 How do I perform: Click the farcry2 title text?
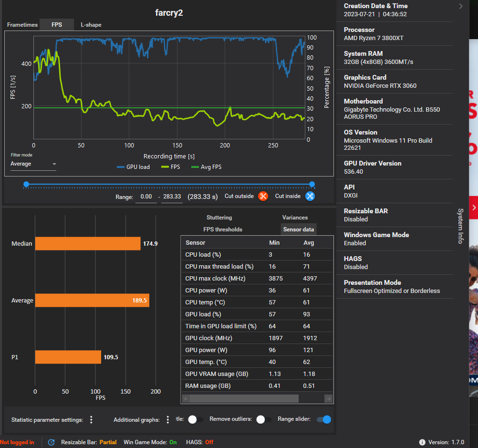169,12
